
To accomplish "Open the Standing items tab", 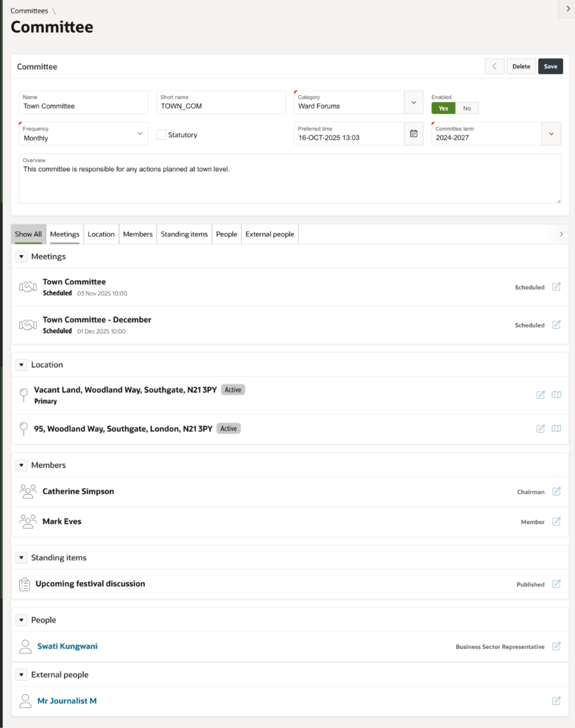I will pos(184,234).
